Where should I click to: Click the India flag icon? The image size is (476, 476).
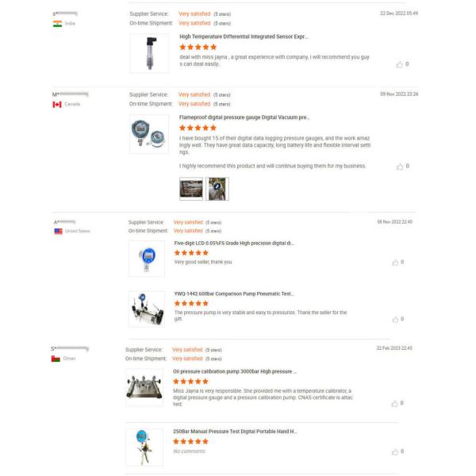point(57,24)
